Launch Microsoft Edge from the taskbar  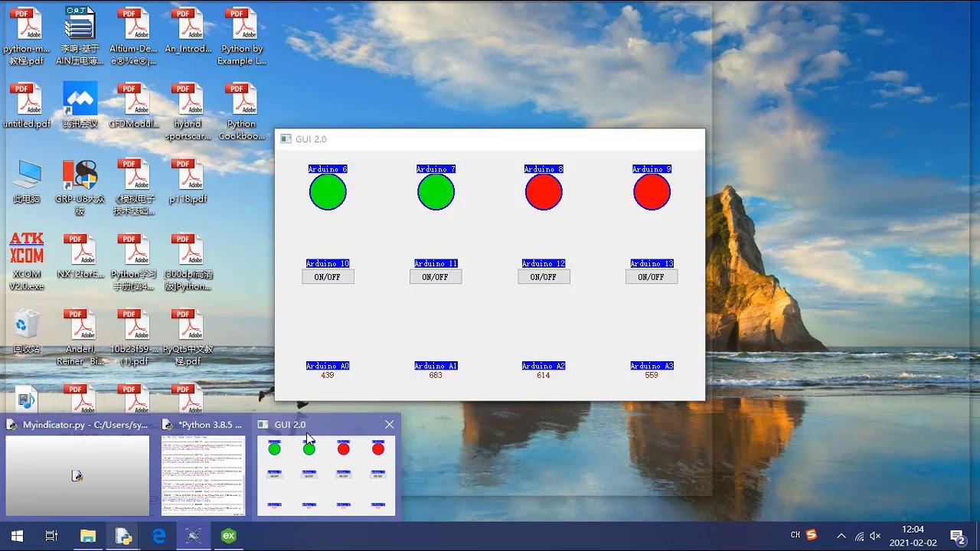pyautogui.click(x=158, y=536)
